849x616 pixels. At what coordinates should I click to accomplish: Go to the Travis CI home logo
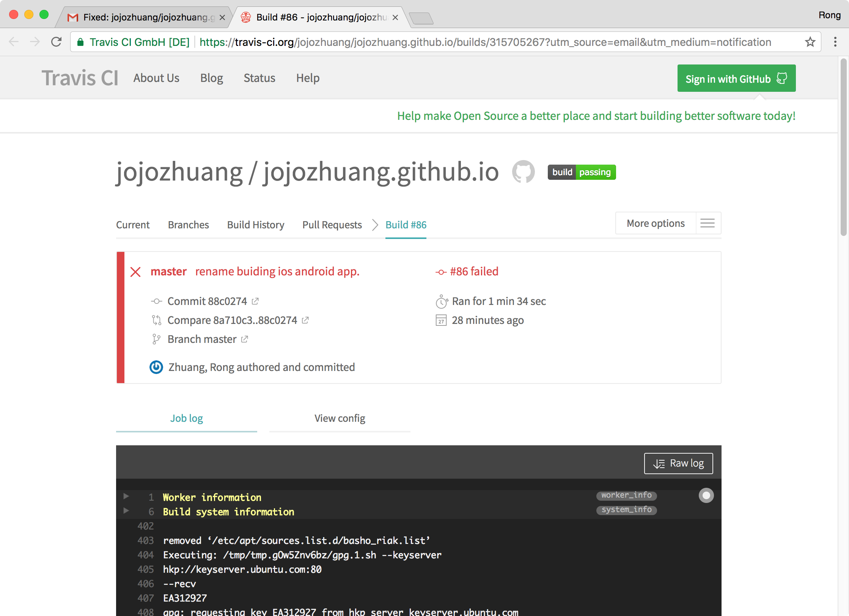coord(80,78)
